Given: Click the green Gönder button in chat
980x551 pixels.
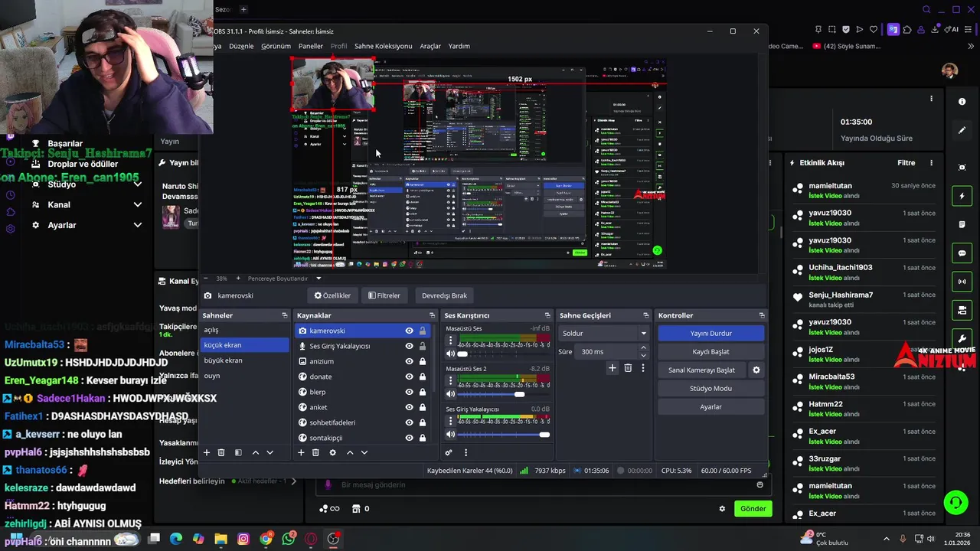Looking at the screenshot, I should [753, 509].
